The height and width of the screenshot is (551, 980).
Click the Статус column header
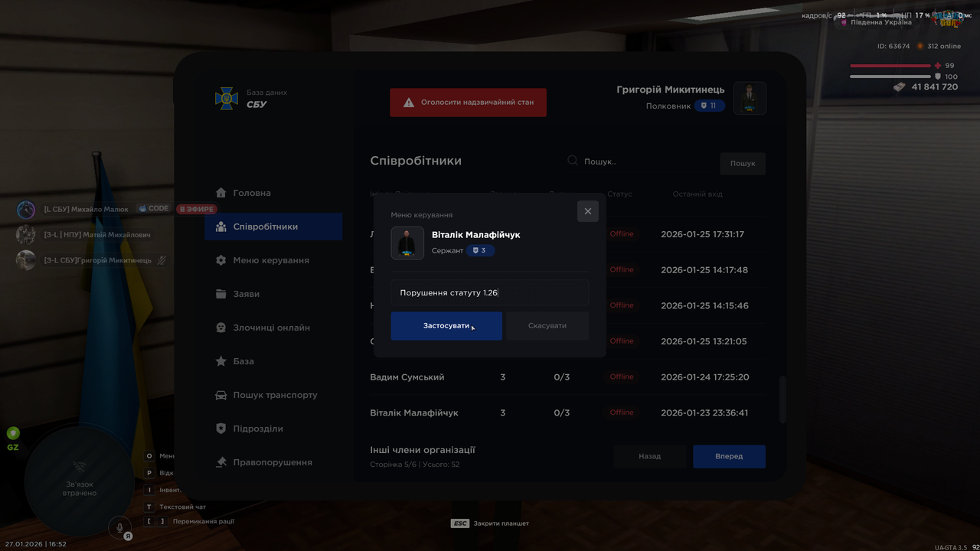[x=620, y=194]
